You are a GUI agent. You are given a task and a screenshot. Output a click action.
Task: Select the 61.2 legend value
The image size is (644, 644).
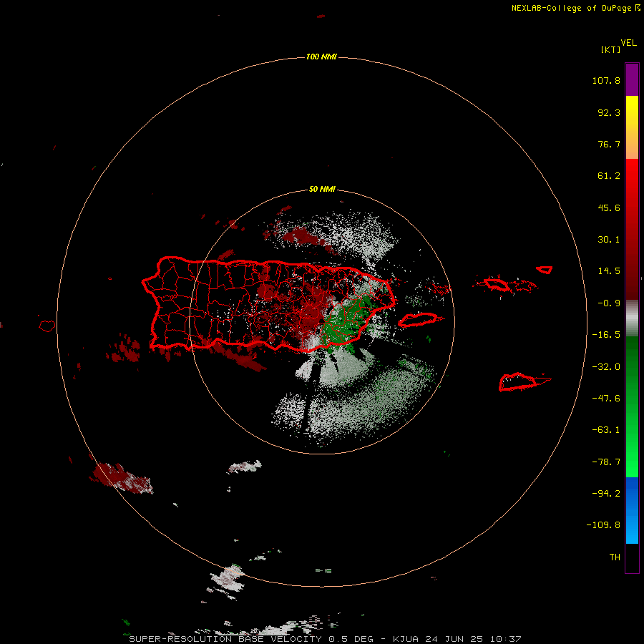[x=609, y=176]
